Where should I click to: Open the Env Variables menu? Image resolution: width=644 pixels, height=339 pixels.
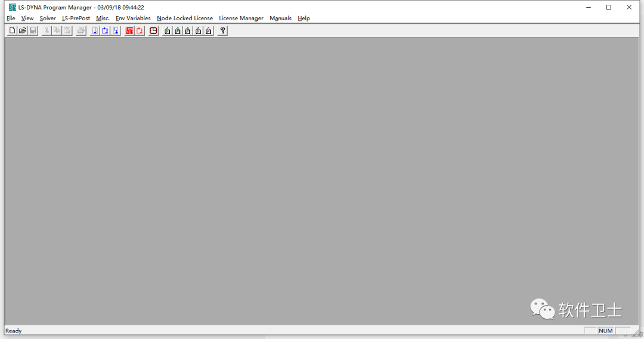tap(133, 18)
